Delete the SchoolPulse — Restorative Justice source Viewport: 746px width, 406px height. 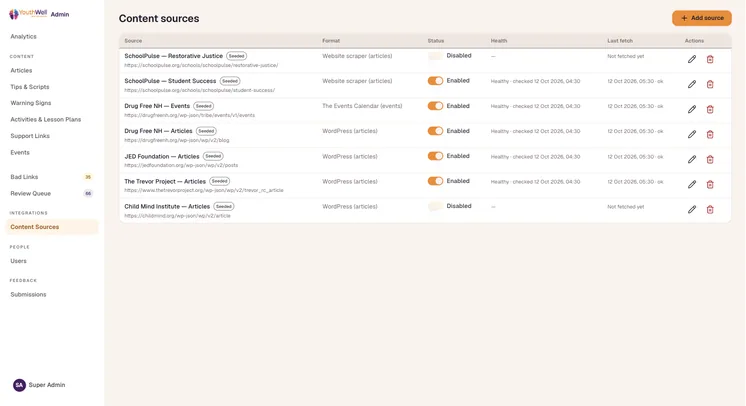click(710, 59)
